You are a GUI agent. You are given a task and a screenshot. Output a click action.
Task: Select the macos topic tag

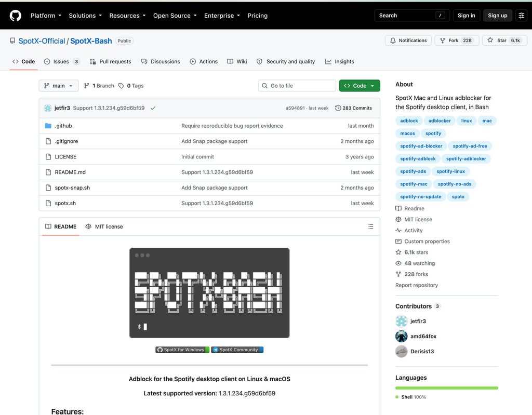[x=407, y=133]
